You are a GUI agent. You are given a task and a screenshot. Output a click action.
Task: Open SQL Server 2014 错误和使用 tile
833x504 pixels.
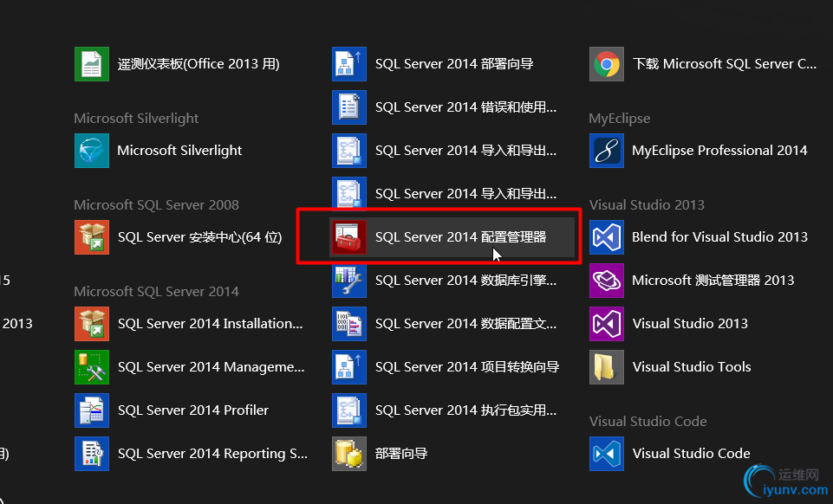[446, 107]
